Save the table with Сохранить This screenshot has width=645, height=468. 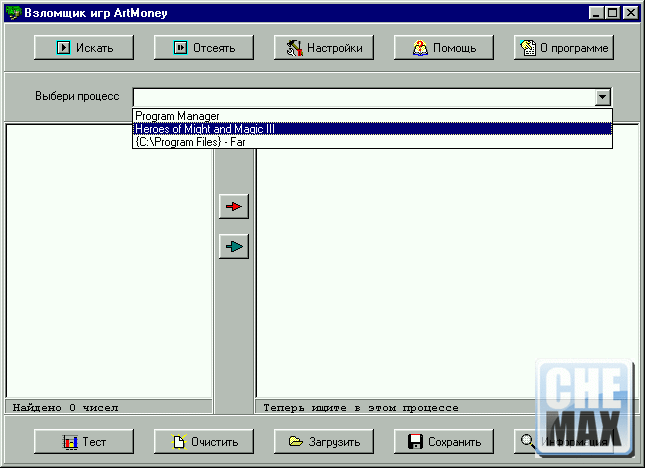click(x=444, y=441)
